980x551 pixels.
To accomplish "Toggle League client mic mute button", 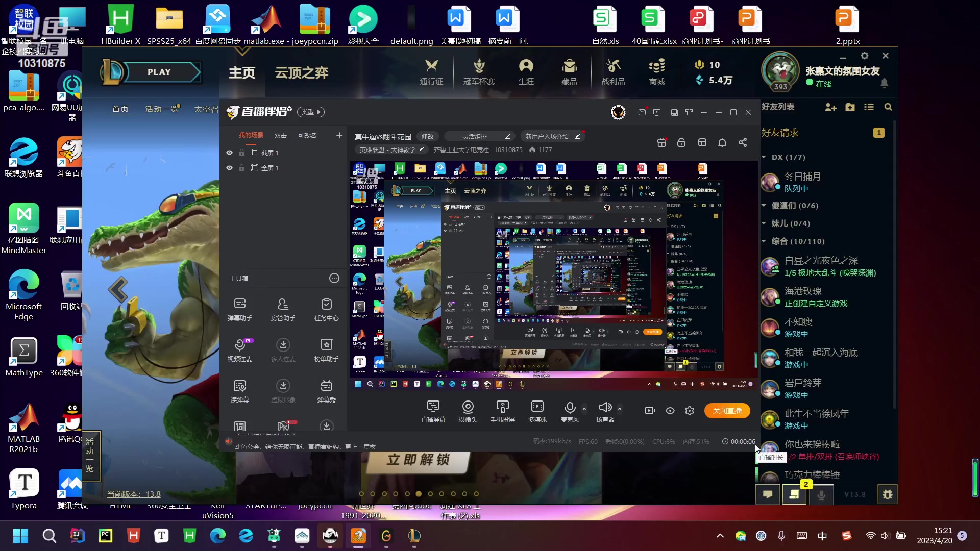I will point(821,495).
